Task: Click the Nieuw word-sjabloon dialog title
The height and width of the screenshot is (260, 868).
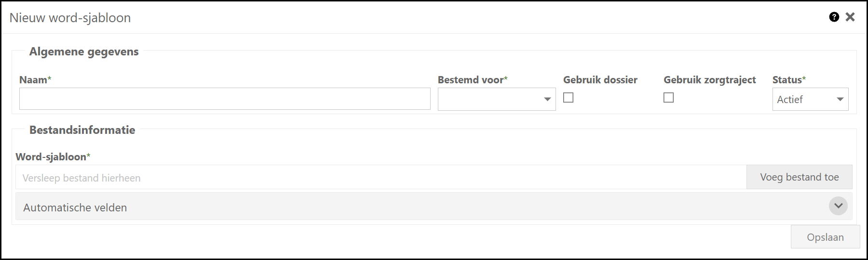Action: [x=70, y=18]
